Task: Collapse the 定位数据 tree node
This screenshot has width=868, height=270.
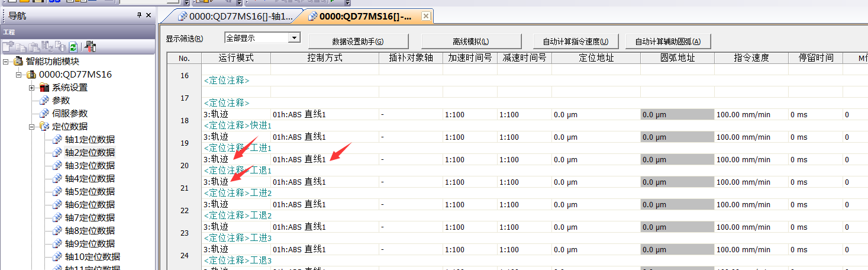Action: (x=32, y=127)
